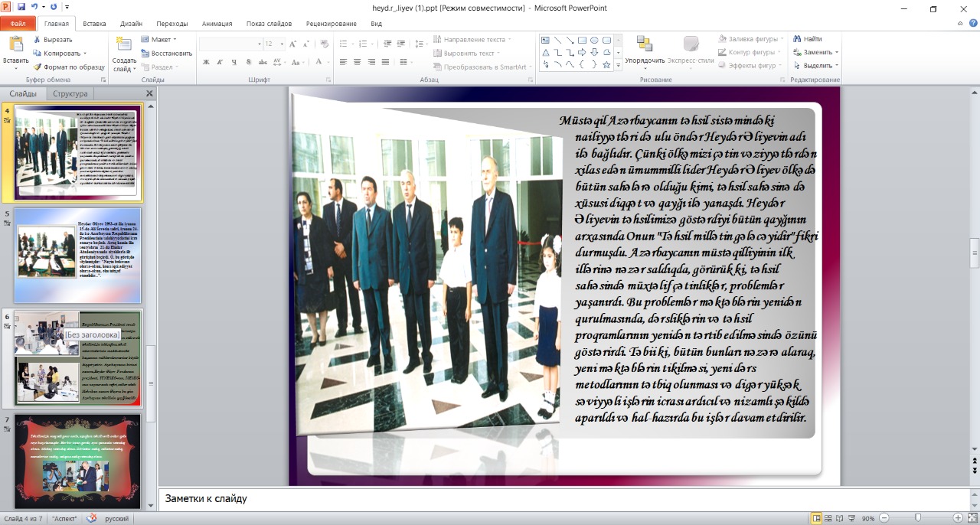
Task: Switch to the Дизайн tab
Action: coord(131,24)
